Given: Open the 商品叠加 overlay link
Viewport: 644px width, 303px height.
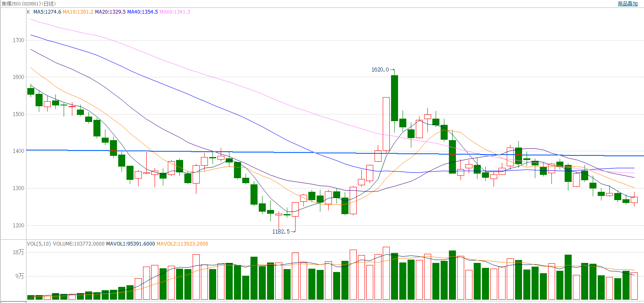Looking at the screenshot, I should [x=628, y=4].
